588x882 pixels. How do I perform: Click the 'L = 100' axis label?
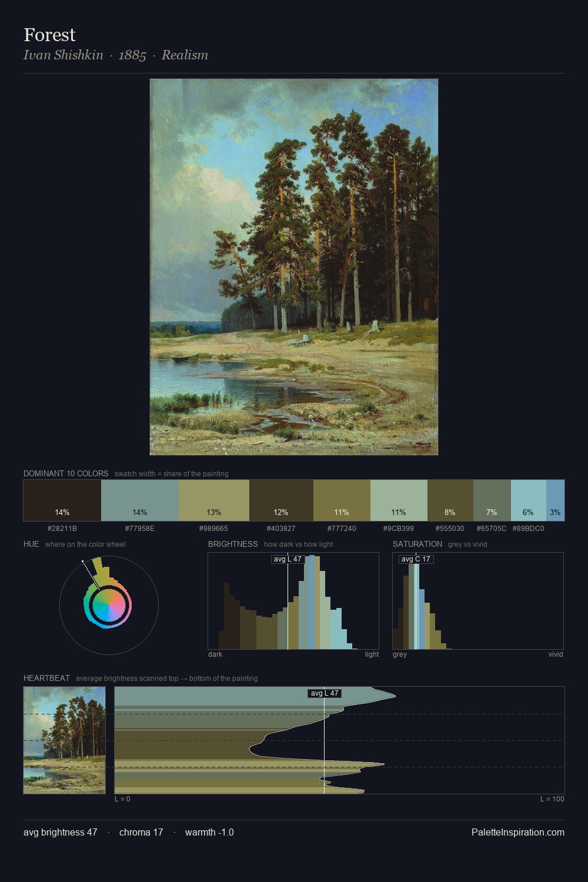tap(552, 799)
